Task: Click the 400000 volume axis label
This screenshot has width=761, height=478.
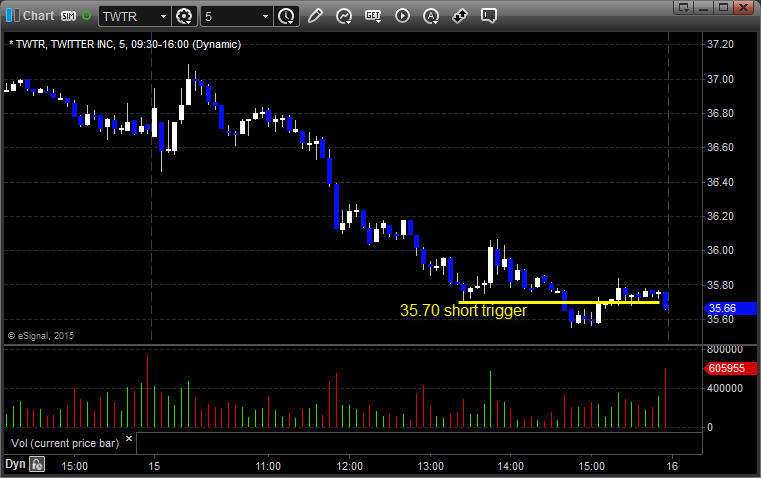Action: [725, 388]
